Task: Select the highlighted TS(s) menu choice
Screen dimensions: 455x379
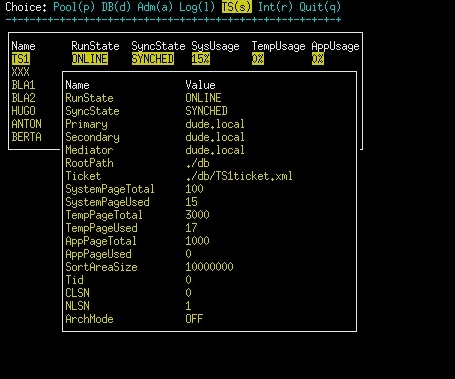Action: (x=236, y=7)
